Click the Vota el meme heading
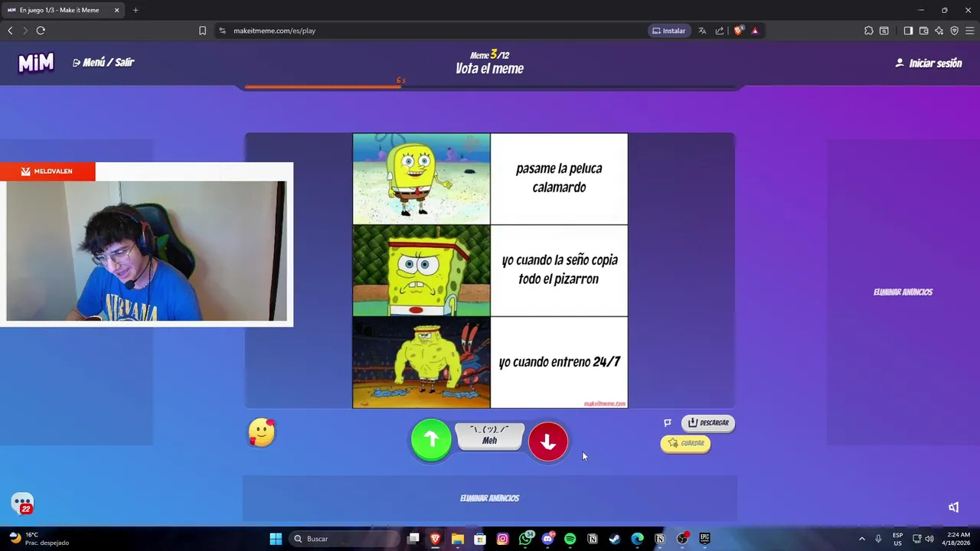980x551 pixels. point(490,69)
